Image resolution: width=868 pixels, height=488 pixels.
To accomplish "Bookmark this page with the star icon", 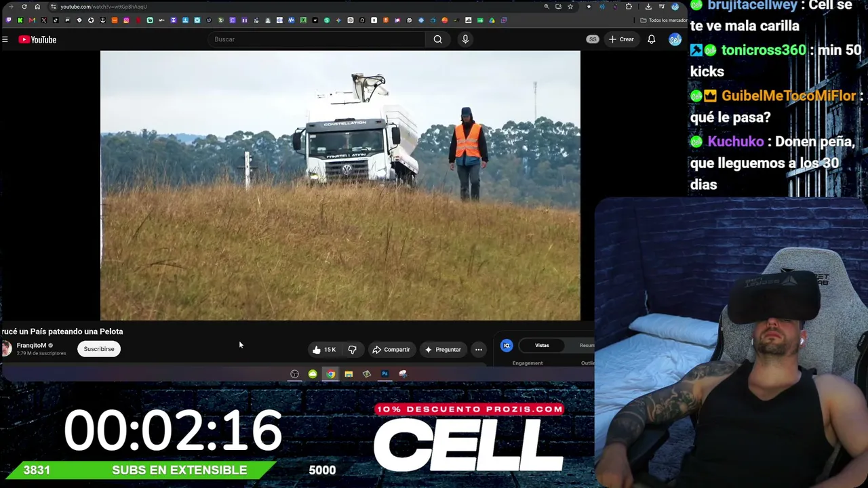I will point(570,7).
